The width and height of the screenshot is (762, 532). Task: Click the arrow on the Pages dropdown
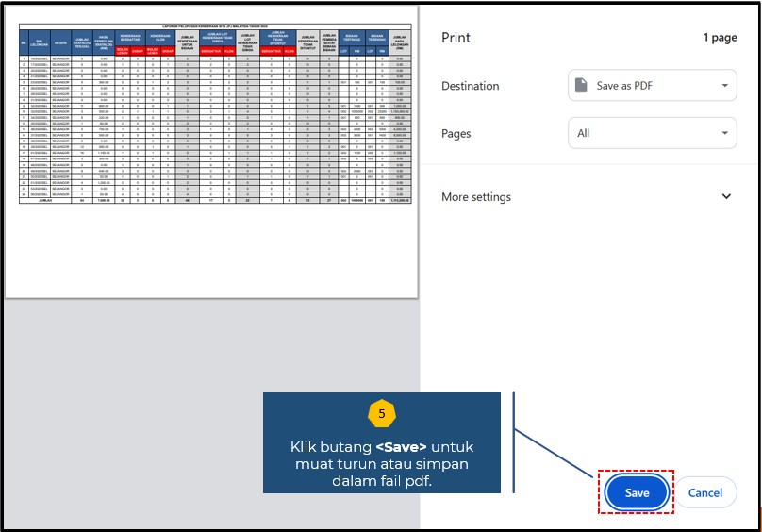tap(723, 133)
